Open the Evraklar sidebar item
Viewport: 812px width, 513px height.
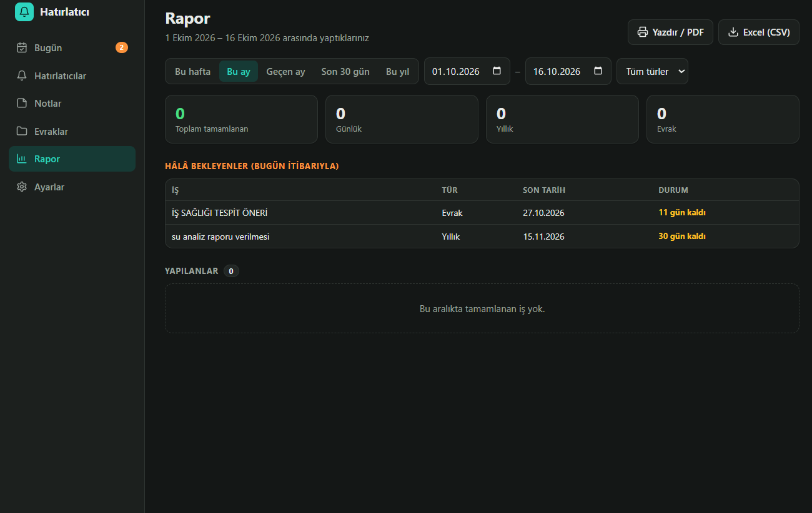tap(72, 131)
